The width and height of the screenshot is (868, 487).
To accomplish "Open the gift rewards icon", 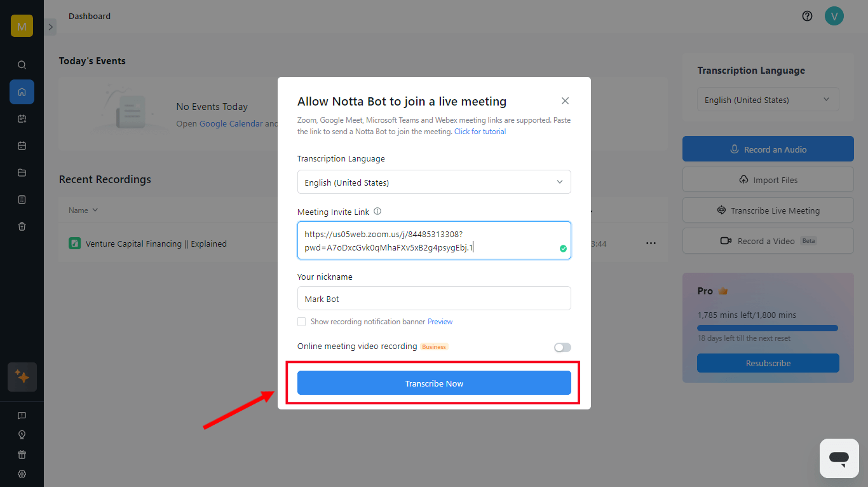I will [x=22, y=455].
